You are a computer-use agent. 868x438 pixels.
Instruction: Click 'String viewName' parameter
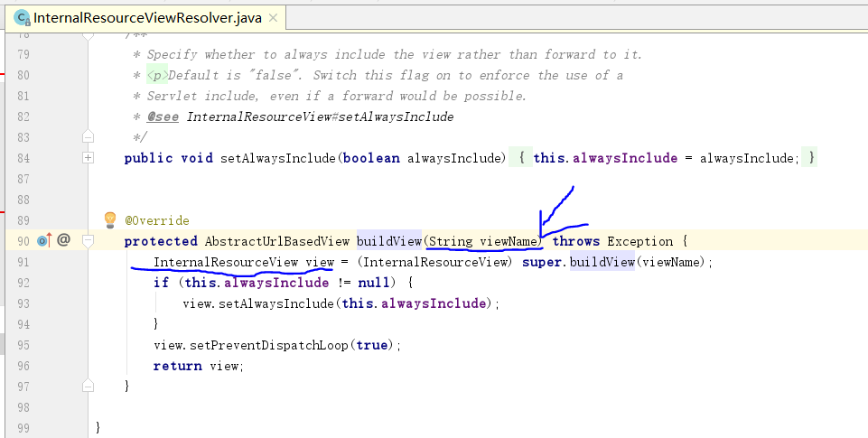pos(482,241)
